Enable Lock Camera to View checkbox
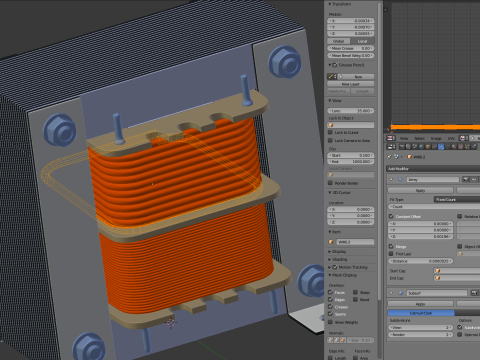This screenshot has height=360, width=480. (330, 140)
